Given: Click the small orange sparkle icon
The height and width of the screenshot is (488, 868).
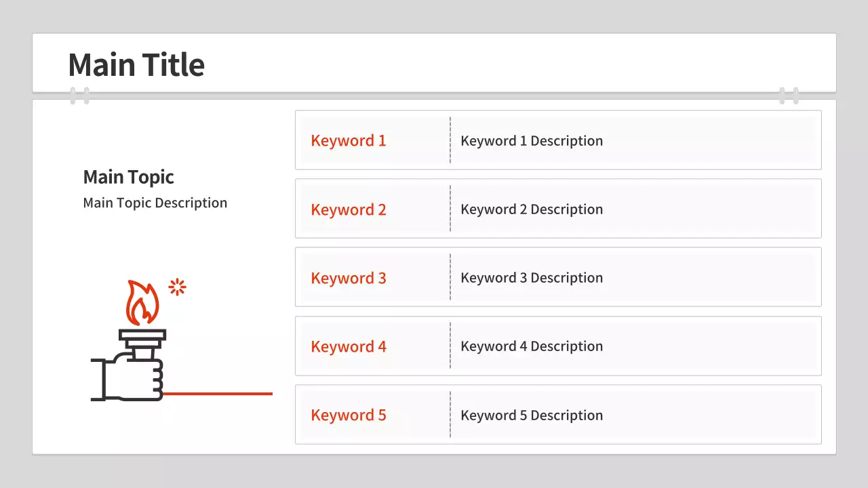Looking at the screenshot, I should (x=177, y=287).
